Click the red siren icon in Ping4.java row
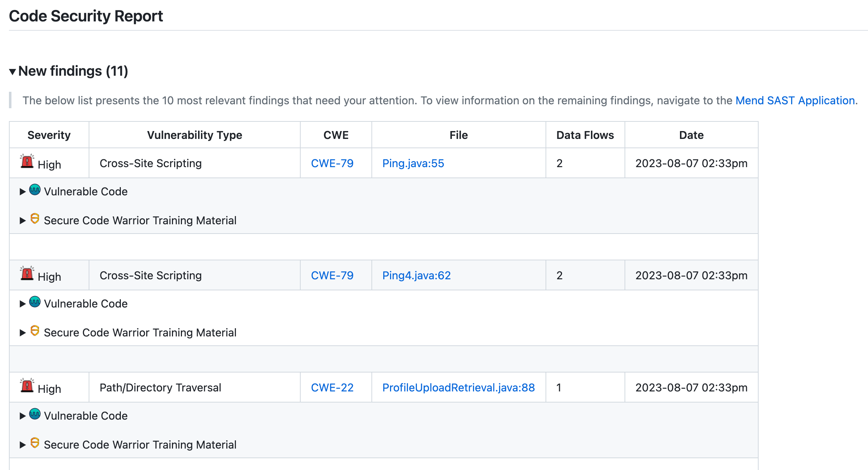This screenshot has height=470, width=868. click(27, 274)
